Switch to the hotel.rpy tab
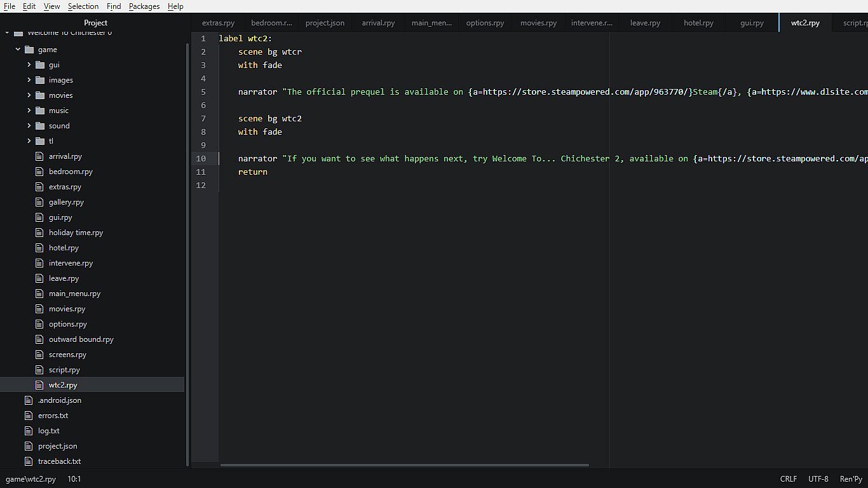The image size is (868, 488). [698, 23]
